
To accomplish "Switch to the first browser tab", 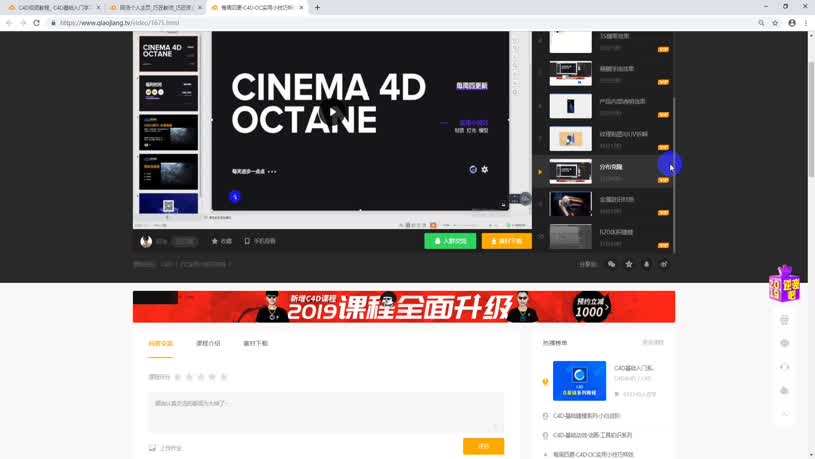I will click(52, 8).
